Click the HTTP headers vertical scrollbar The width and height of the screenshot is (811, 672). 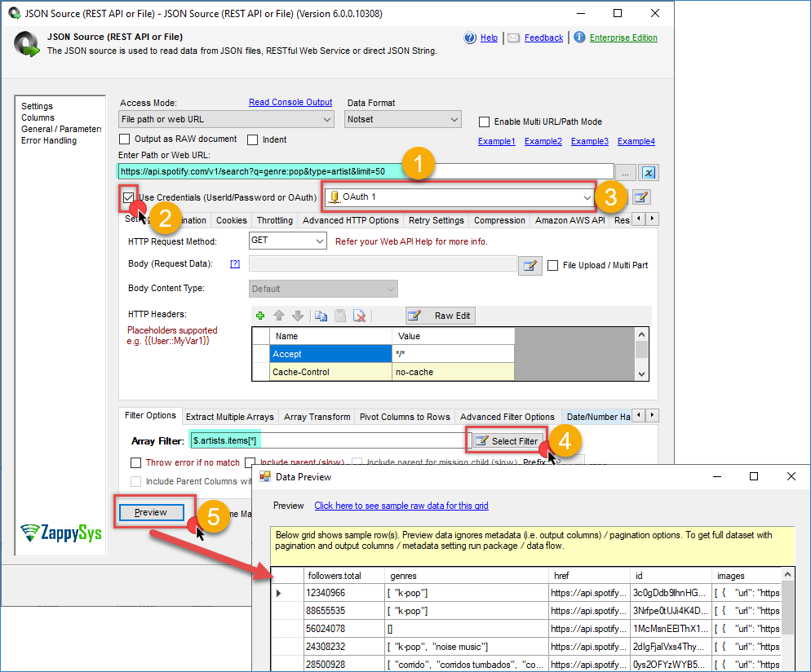coord(641,354)
